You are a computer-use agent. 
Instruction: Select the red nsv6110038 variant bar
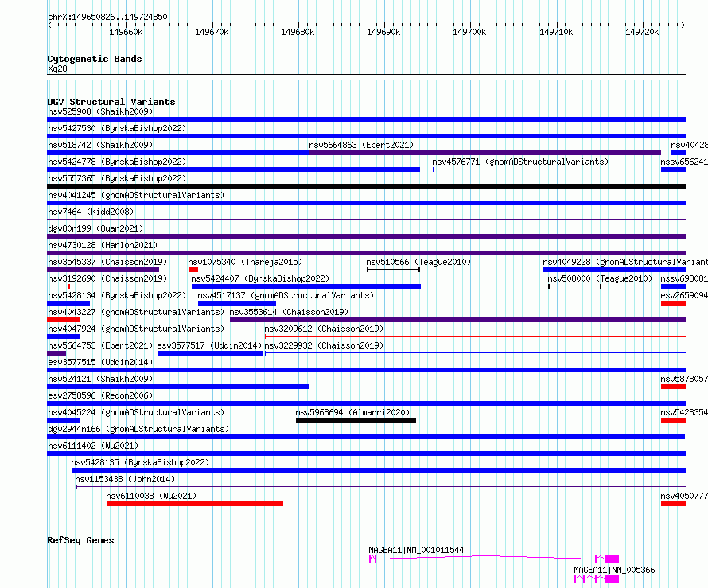point(195,504)
